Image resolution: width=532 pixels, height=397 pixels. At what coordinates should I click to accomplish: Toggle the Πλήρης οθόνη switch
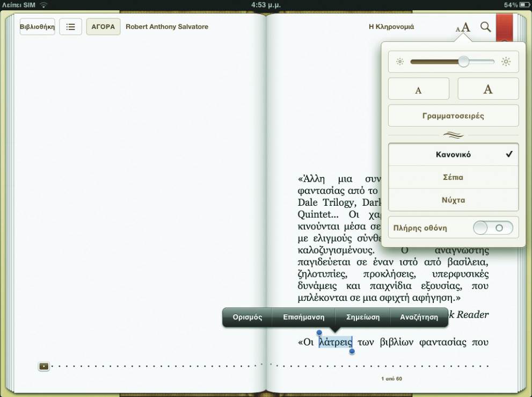(493, 228)
